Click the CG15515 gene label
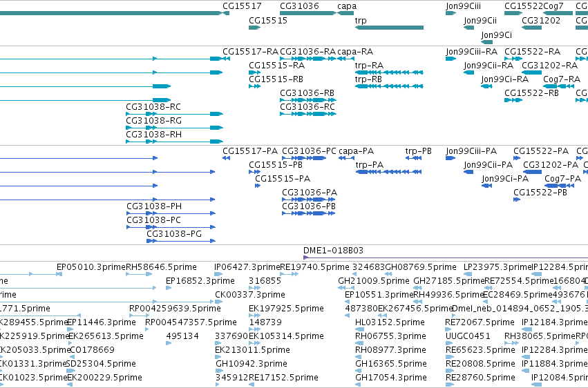 click(268, 21)
